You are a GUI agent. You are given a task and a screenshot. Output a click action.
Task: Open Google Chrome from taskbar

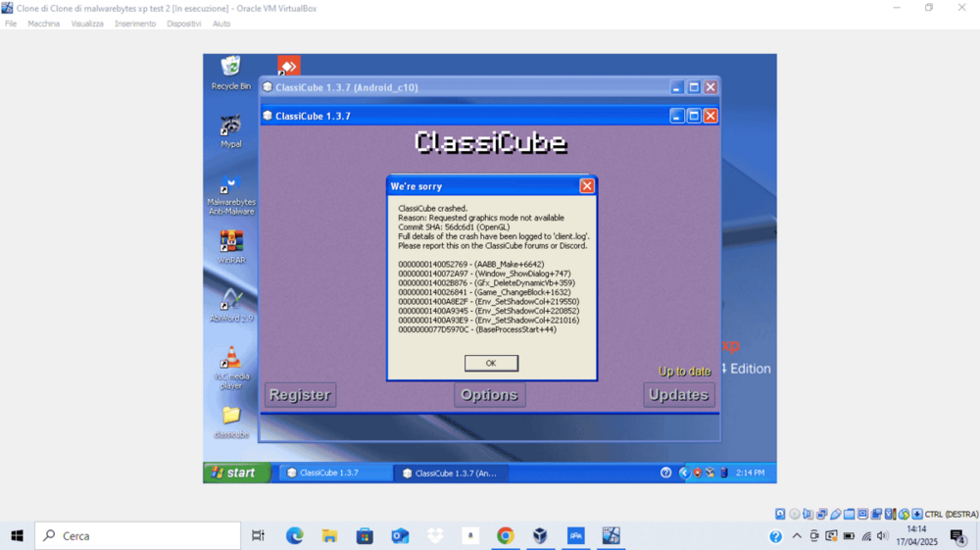click(x=506, y=535)
